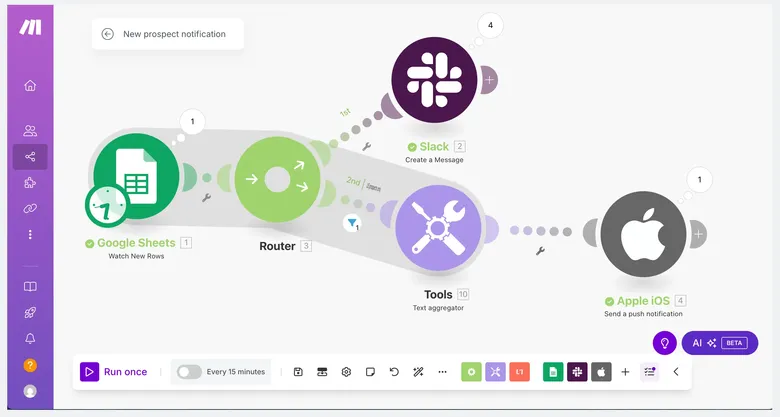Open the Explain flow lightbulb button

pyautogui.click(x=665, y=343)
